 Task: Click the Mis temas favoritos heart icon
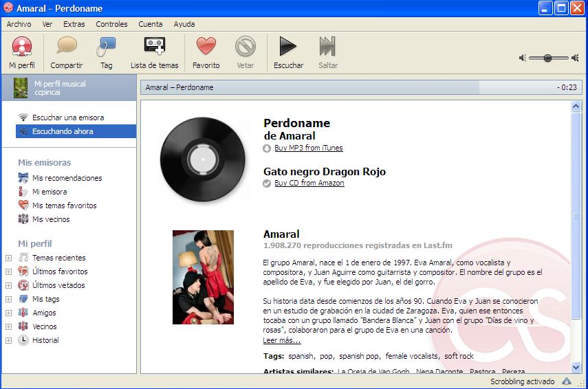click(23, 205)
